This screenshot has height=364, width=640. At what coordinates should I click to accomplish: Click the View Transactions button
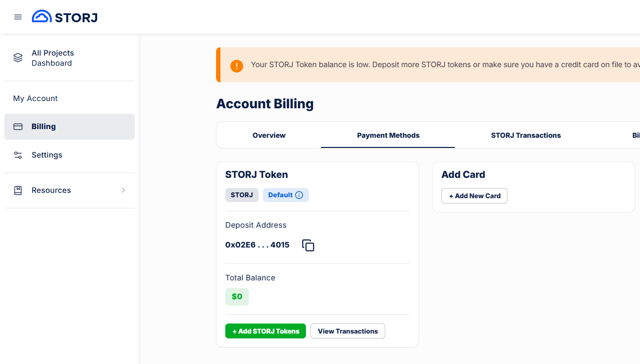[348, 331]
